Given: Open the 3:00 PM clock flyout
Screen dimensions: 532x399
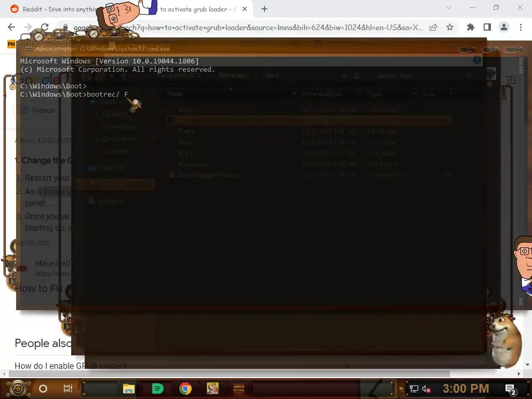Looking at the screenshot, I should click(x=466, y=389).
